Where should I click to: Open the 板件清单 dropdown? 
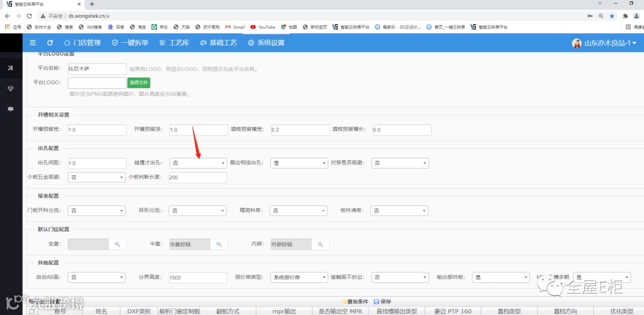point(400,210)
